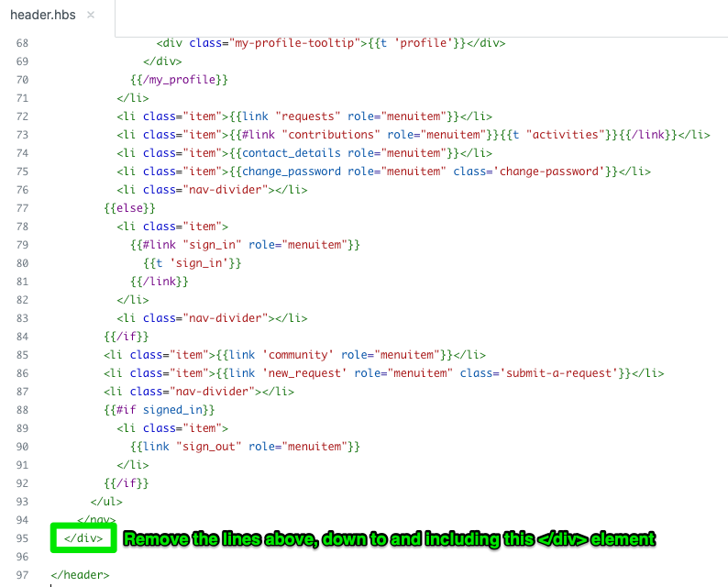This screenshot has height=587, width=728.
Task: Click line number 68 in the gutter
Action: tap(22, 43)
